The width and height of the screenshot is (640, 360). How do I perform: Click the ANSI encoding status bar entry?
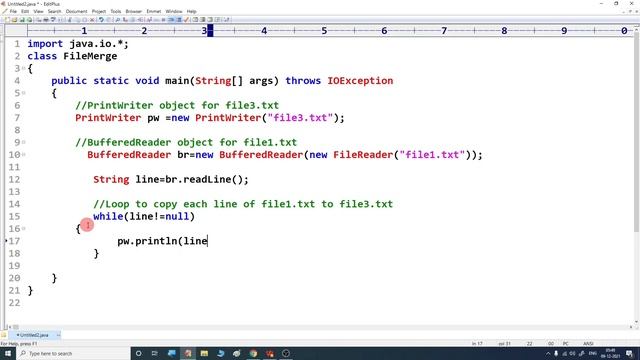pos(588,344)
